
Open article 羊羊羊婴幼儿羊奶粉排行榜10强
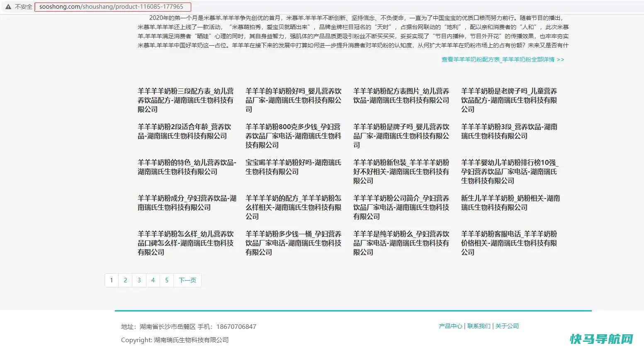tap(510, 172)
